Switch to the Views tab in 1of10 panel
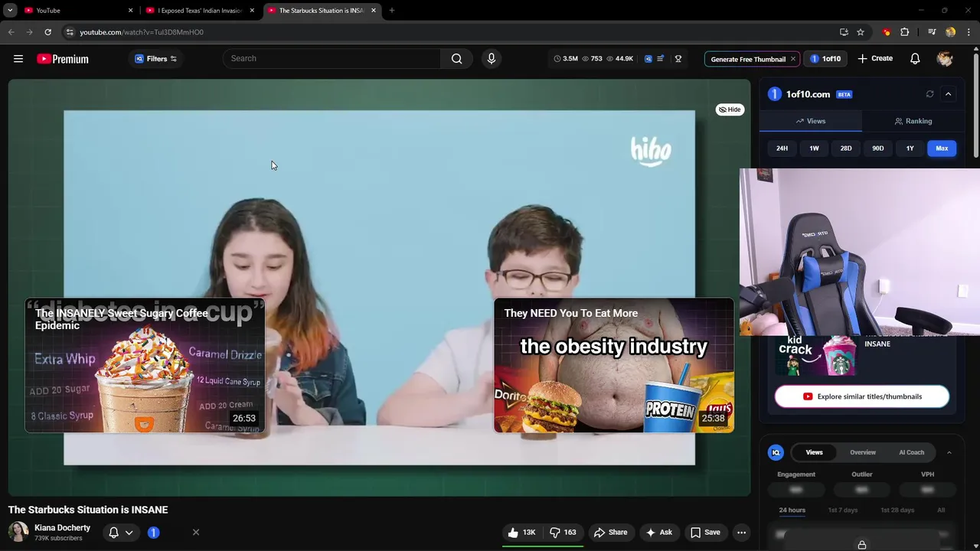This screenshot has height=551, width=980. 811,121
